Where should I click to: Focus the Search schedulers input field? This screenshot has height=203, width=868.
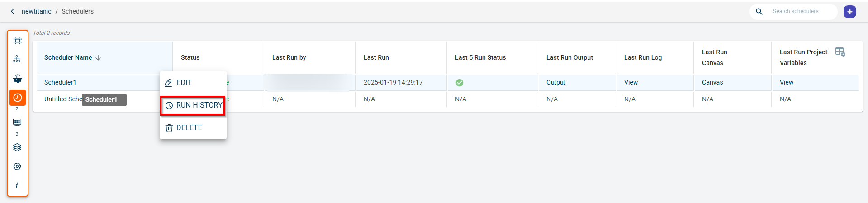pos(796,11)
